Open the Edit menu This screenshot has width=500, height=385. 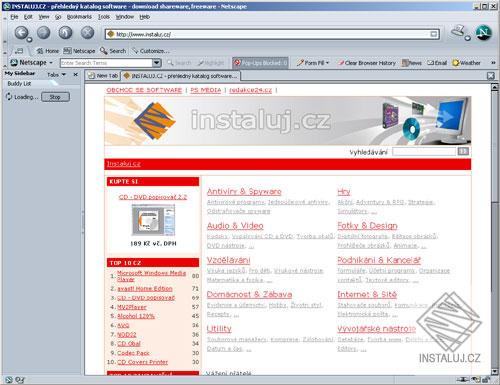coord(28,17)
